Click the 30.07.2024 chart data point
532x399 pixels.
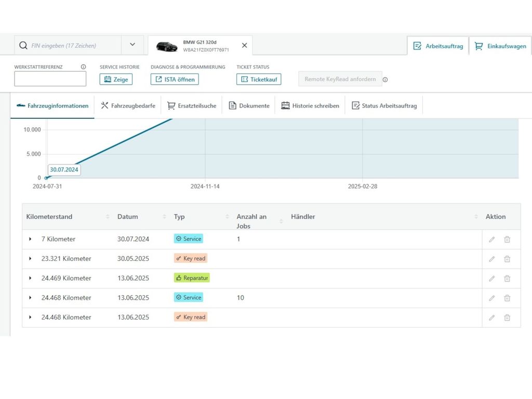(46, 178)
